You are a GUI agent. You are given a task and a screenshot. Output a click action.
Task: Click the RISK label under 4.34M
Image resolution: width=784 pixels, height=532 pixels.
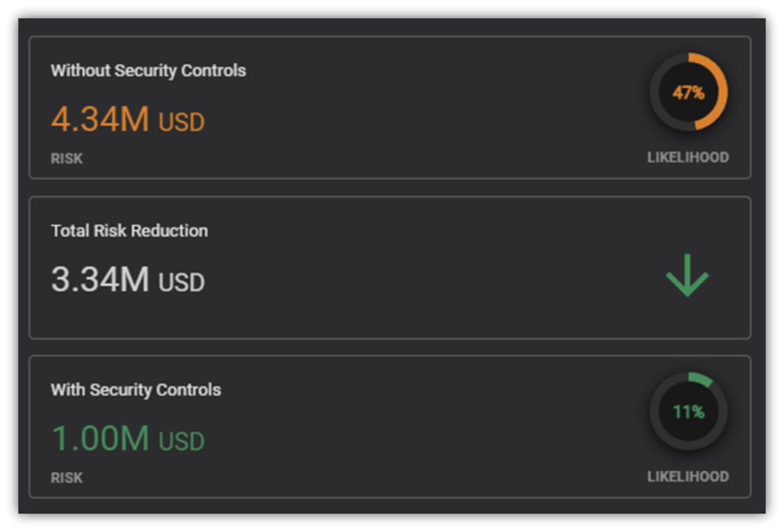67,158
